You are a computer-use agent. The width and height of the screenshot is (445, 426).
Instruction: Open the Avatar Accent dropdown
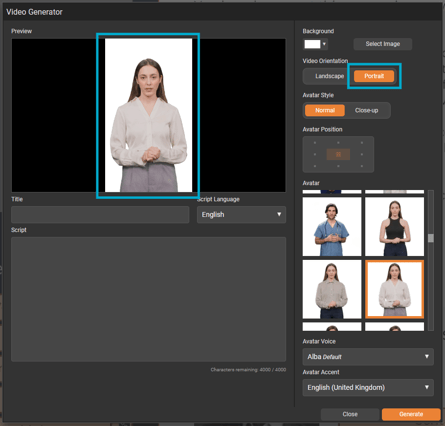368,387
